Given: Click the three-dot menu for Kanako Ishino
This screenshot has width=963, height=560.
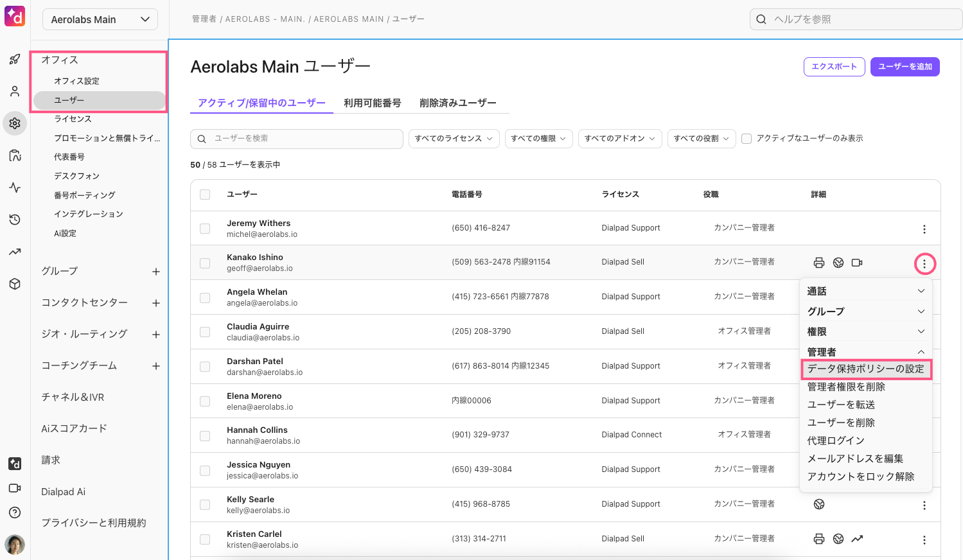Looking at the screenshot, I should point(924,264).
